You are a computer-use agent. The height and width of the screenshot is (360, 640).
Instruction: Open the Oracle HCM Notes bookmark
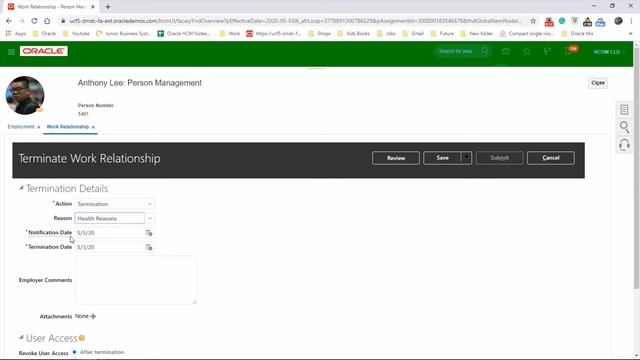(184, 33)
